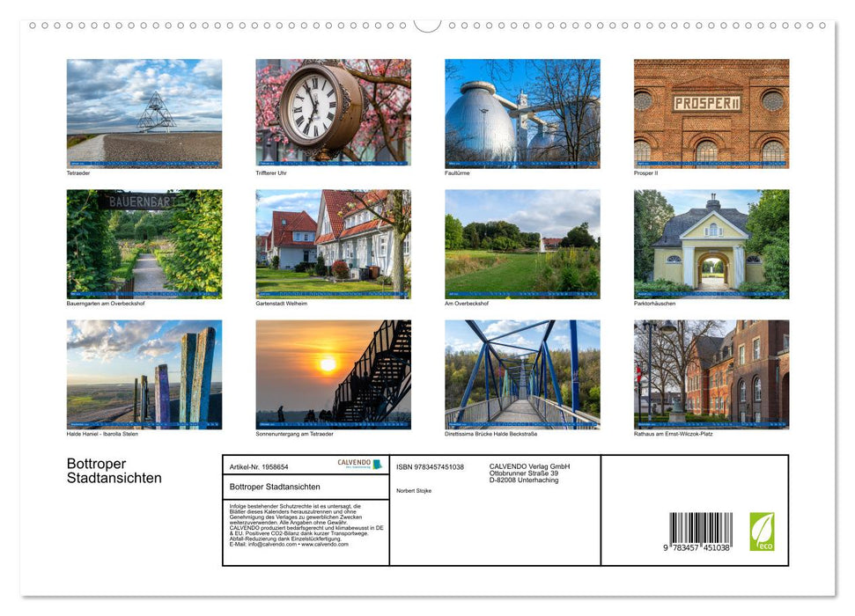Image resolution: width=855 pixels, height=616 pixels.
Task: Select the CALVENDO Verlag GmbH address block
Action: (x=528, y=473)
